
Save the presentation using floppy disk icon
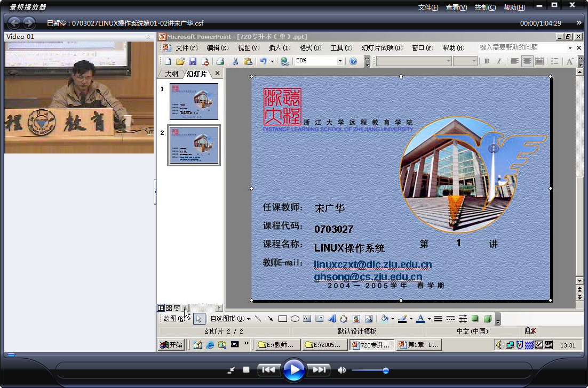[193, 61]
